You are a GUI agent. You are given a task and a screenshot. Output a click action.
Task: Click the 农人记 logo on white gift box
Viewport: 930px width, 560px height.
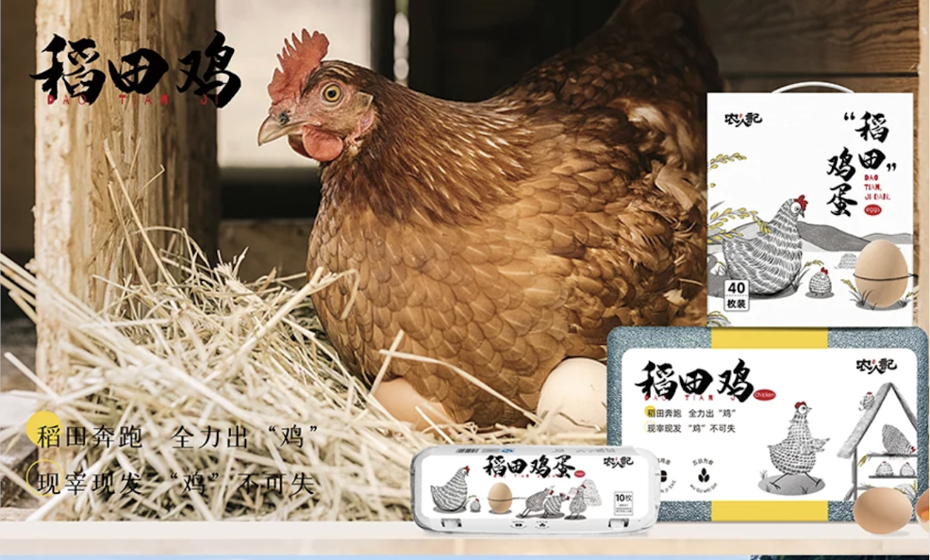742,119
